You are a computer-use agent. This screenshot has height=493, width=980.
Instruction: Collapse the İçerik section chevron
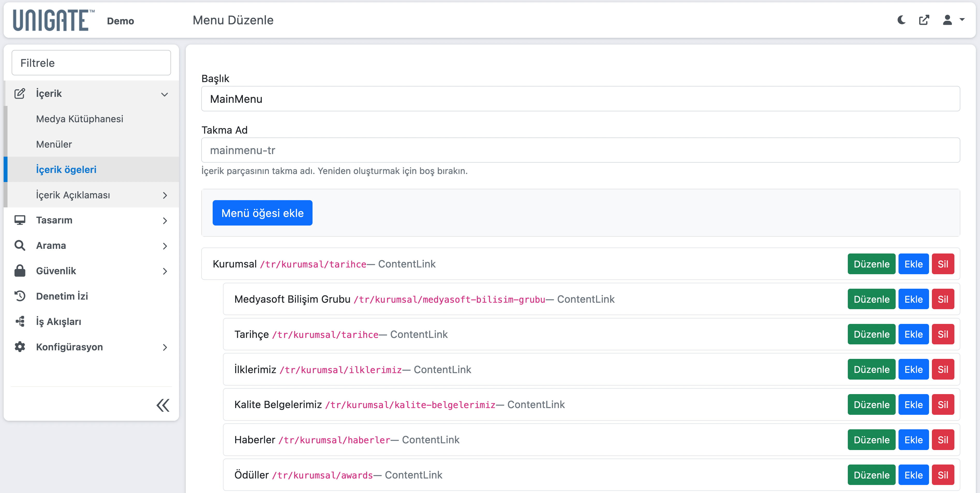point(164,95)
